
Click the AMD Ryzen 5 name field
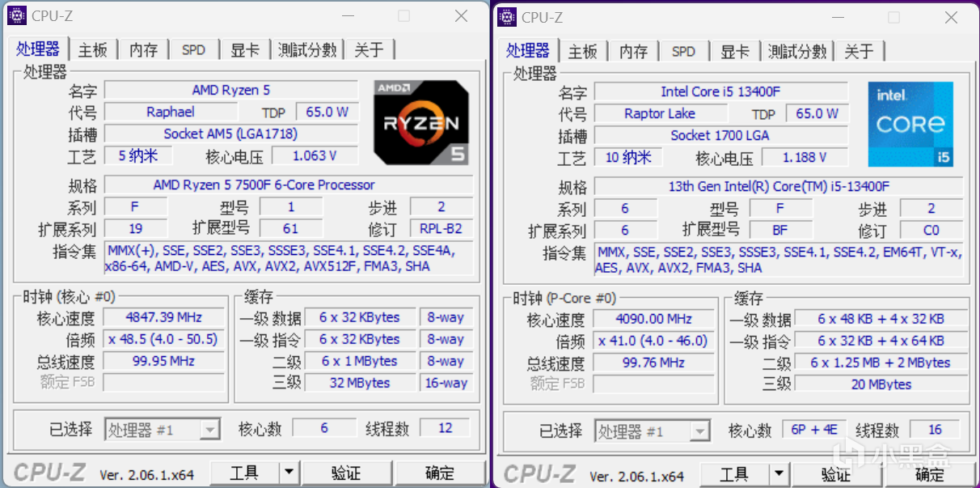tap(231, 90)
